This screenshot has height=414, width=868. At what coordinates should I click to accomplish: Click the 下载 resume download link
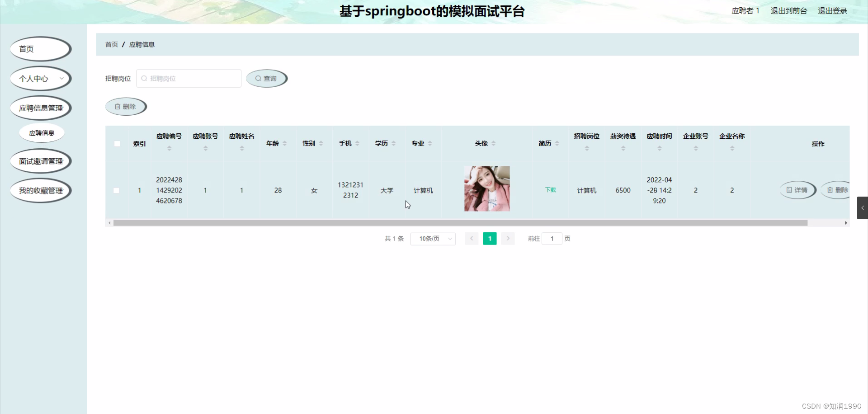tap(550, 190)
